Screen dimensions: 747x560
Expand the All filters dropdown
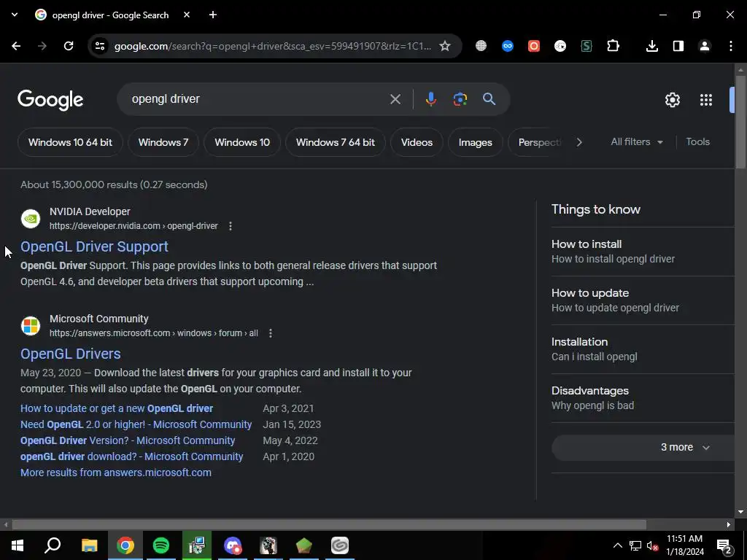click(637, 142)
